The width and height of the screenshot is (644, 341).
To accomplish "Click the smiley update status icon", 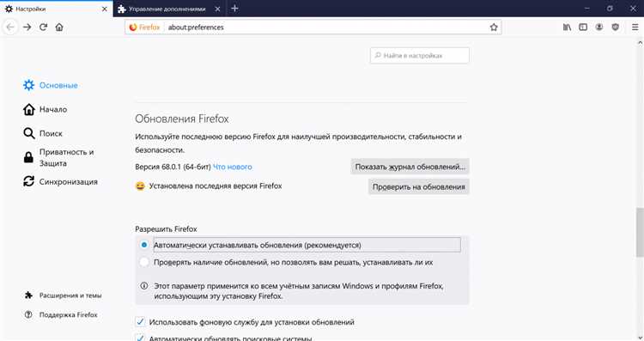I will click(140, 186).
